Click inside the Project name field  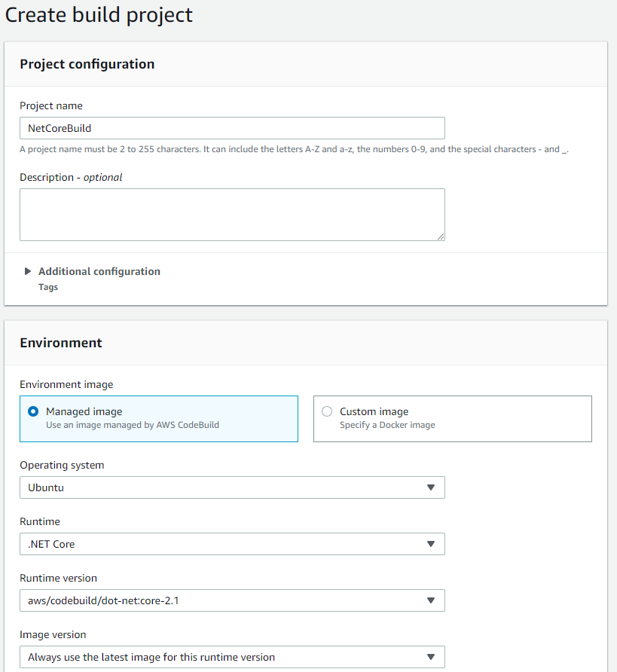pyautogui.click(x=231, y=128)
